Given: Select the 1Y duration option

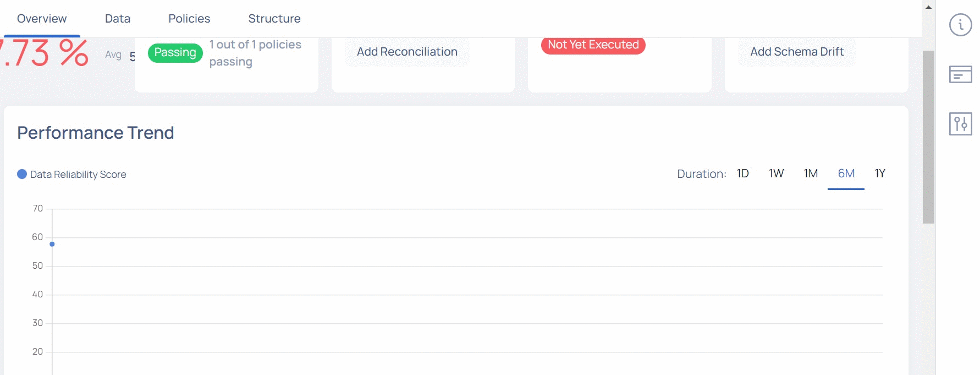Looking at the screenshot, I should [x=880, y=173].
